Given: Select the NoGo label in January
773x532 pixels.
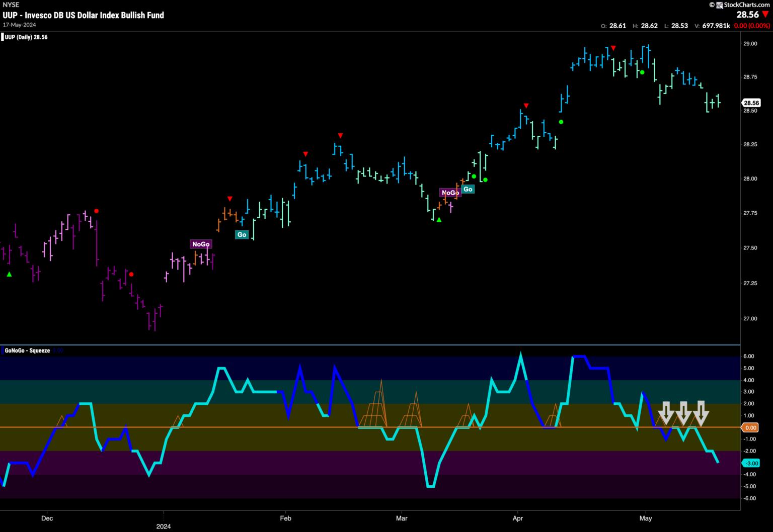Looking at the screenshot, I should tap(201, 244).
